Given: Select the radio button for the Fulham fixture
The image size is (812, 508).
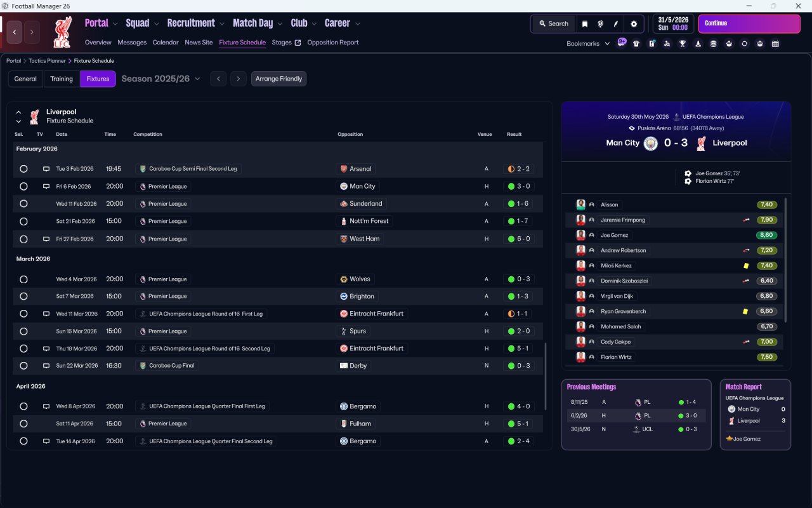Looking at the screenshot, I should pyautogui.click(x=23, y=424).
